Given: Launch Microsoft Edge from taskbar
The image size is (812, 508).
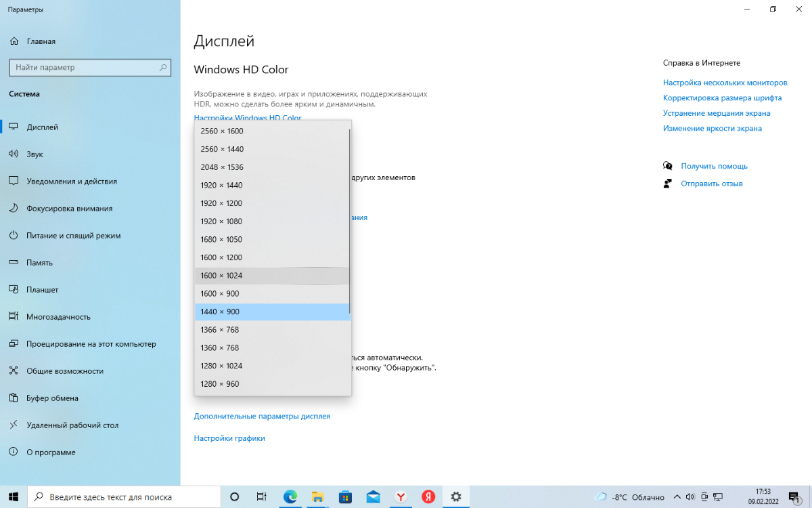Looking at the screenshot, I should 290,496.
